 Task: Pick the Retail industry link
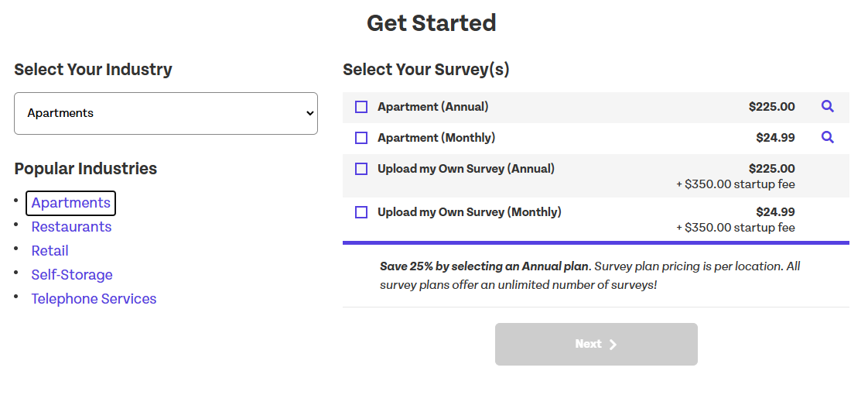[50, 251]
